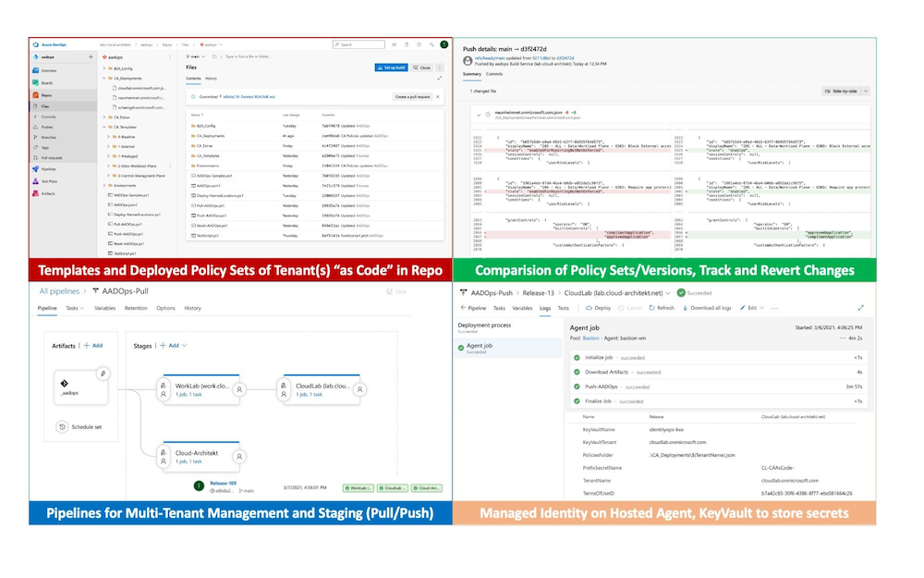Expand the B2X_Config folder in tree

coord(104,68)
